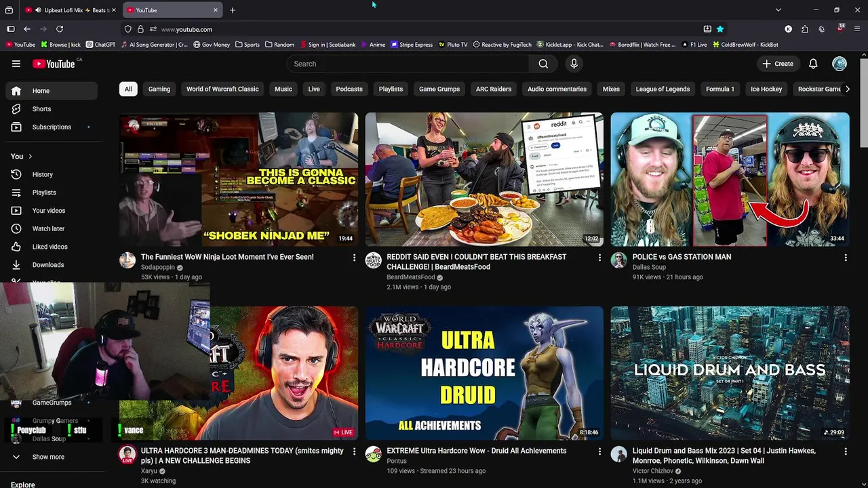
Task: Open the notifications bell
Action: click(x=813, y=64)
